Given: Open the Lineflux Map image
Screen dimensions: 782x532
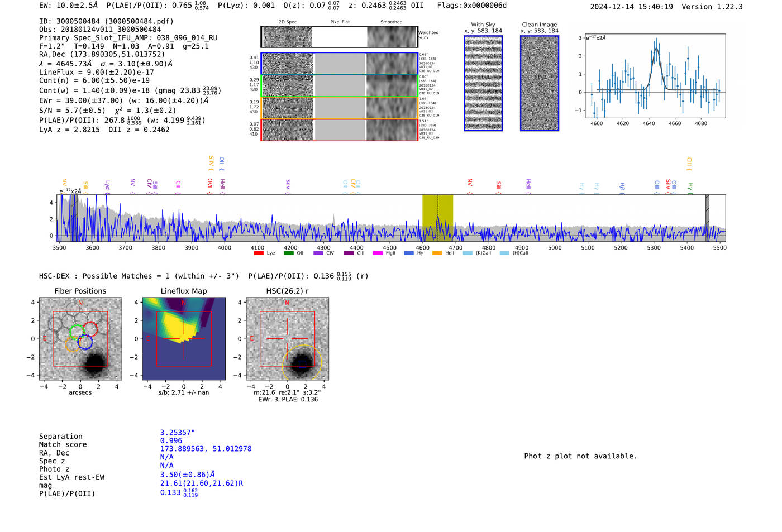Looking at the screenshot, I should pyautogui.click(x=184, y=339).
